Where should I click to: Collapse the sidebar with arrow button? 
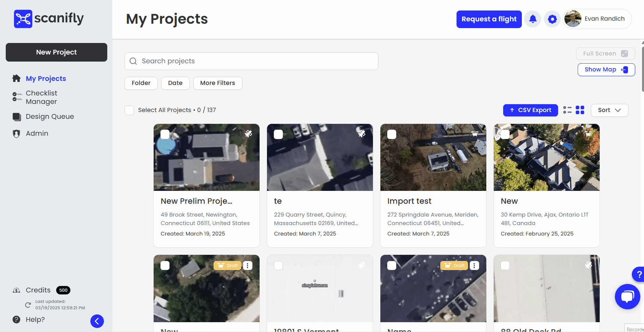tap(97, 321)
